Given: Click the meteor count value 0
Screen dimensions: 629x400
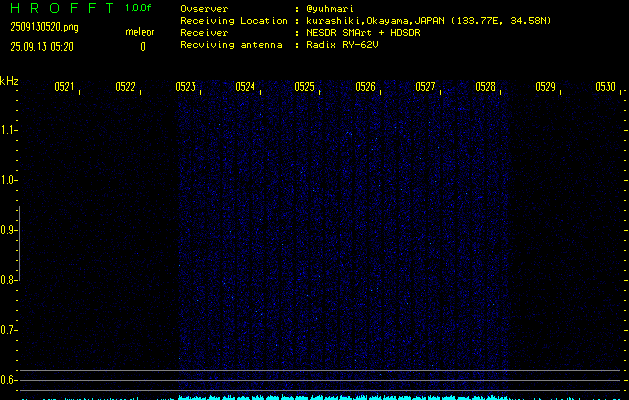Looking at the screenshot, I should click(143, 47).
